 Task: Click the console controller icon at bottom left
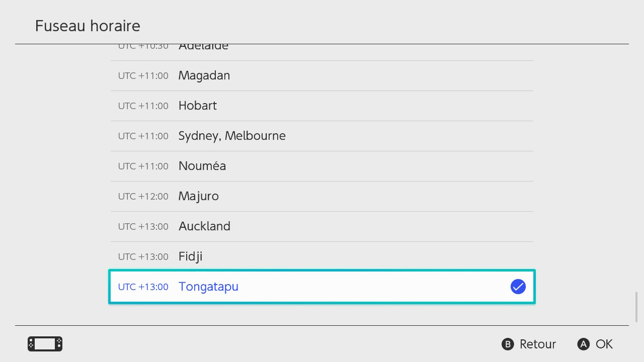coord(45,344)
